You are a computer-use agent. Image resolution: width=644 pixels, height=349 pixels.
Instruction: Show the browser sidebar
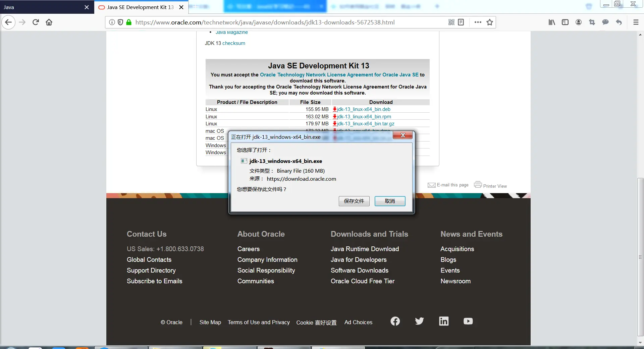pyautogui.click(x=565, y=22)
